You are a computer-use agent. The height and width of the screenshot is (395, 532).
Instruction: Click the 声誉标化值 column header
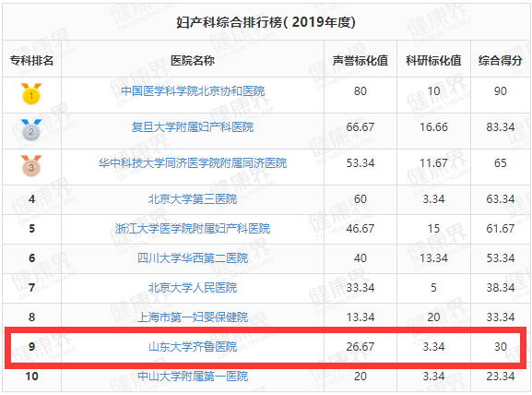(x=361, y=61)
